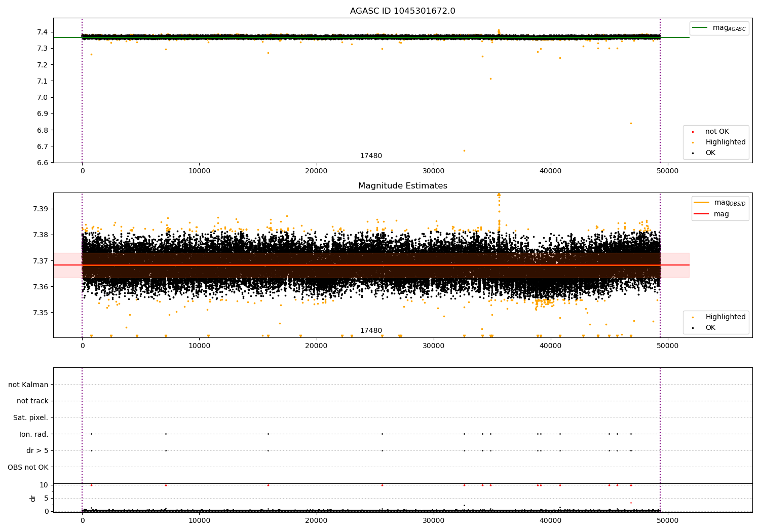Image resolution: width=760 pixels, height=532 pixels.
Task: Click the orange 'Highlighted' marker in top plot legend
Action: pyautogui.click(x=693, y=142)
